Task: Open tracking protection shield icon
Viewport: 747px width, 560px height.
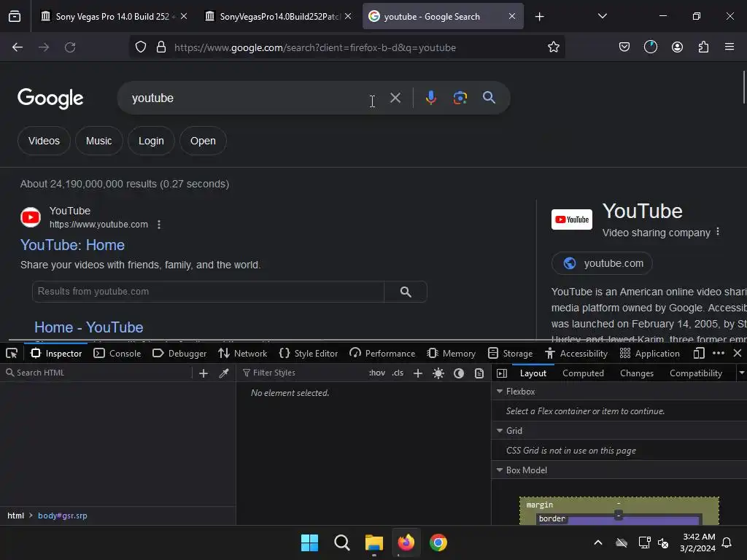Action: click(x=141, y=47)
